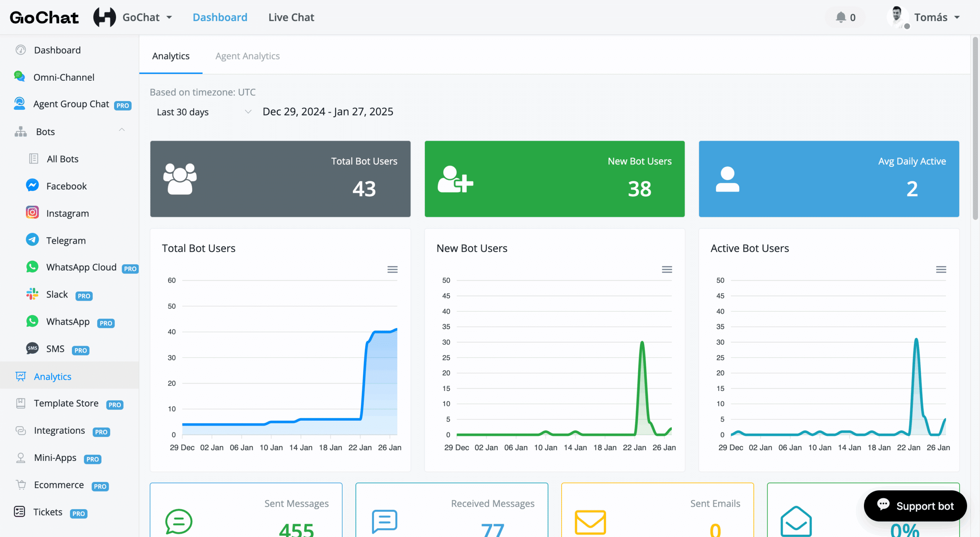980x537 pixels.
Task: Open the Template Store link
Action: [66, 403]
